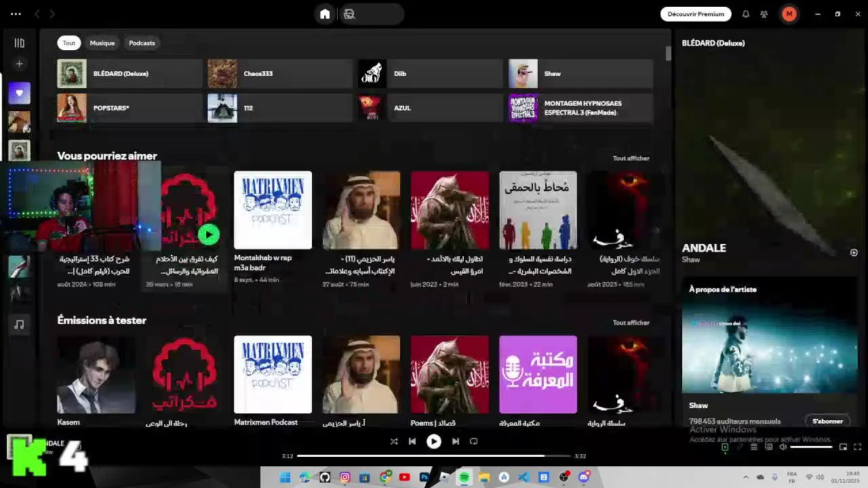This screenshot has width=868, height=488.
Task: Enter full screen mode icon
Action: click(x=857, y=447)
